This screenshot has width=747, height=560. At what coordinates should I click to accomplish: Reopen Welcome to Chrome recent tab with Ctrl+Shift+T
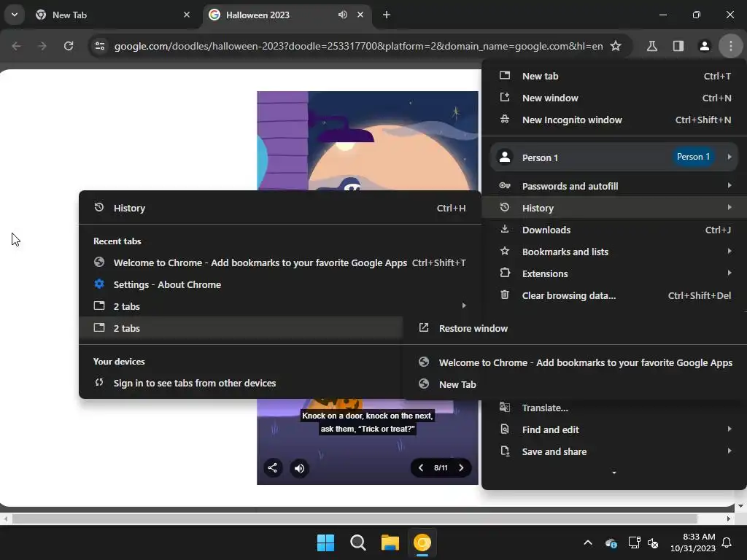pyautogui.click(x=279, y=262)
